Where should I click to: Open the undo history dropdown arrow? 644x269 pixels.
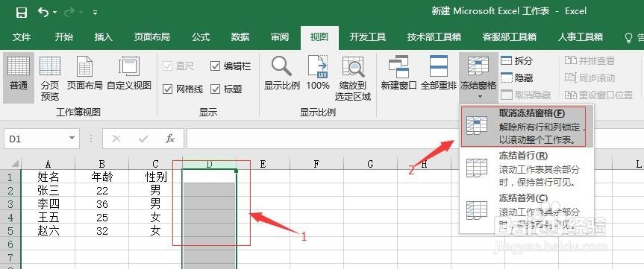55,13
